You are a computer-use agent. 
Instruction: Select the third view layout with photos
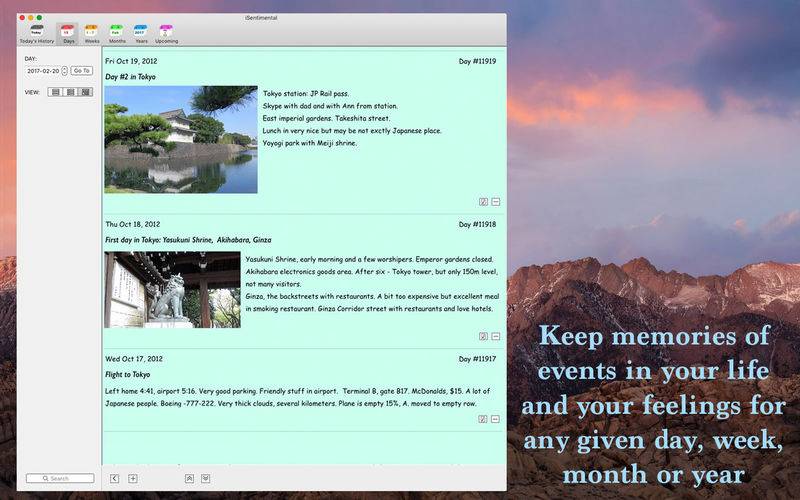pyautogui.click(x=85, y=92)
